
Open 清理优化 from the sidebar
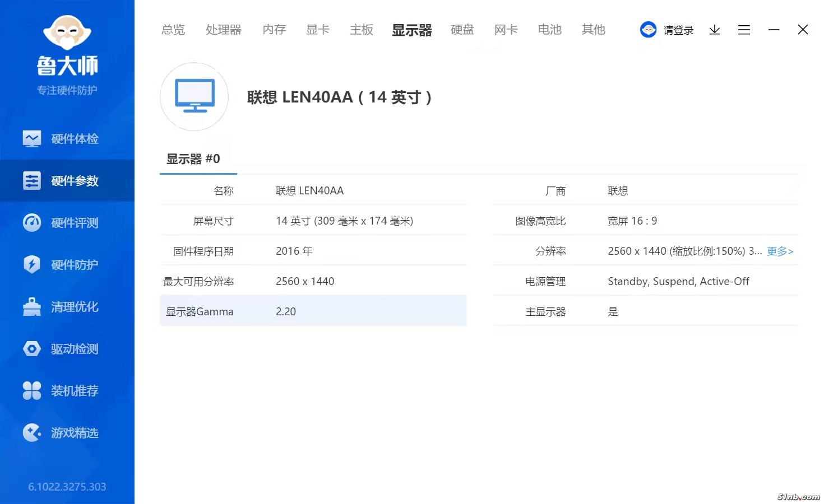[x=67, y=306]
